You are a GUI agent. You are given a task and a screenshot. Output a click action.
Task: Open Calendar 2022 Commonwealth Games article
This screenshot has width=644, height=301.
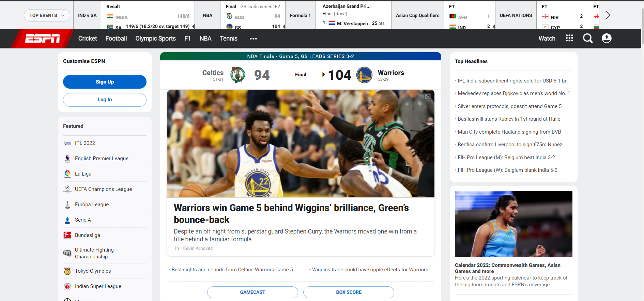click(x=508, y=268)
